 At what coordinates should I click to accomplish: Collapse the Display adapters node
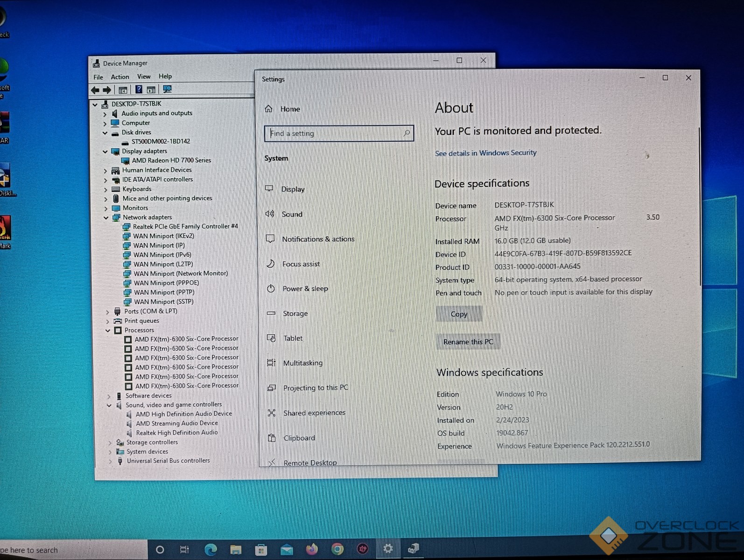click(x=105, y=152)
